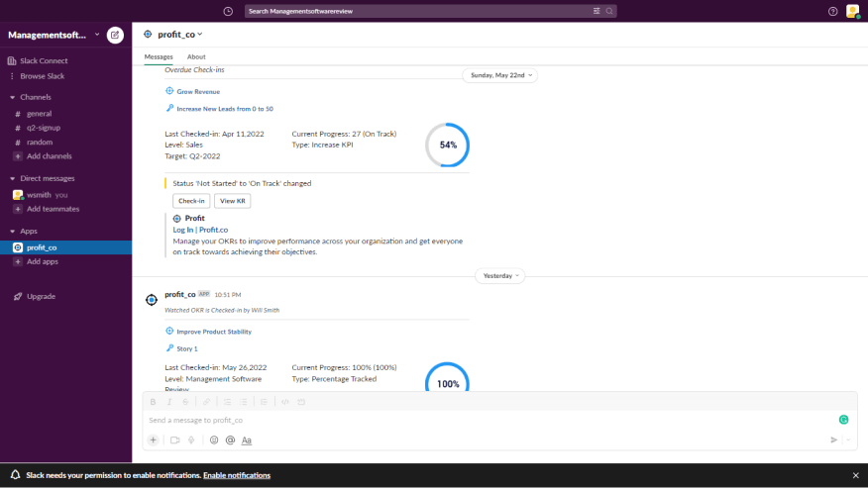This screenshot has width=868, height=488.
Task: Switch to the About tab
Action: (x=196, y=56)
